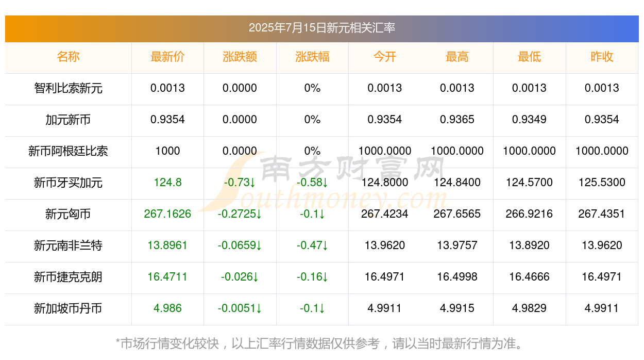Click change amount -0.2725↓
The width and height of the screenshot is (644, 360).
[240, 214]
